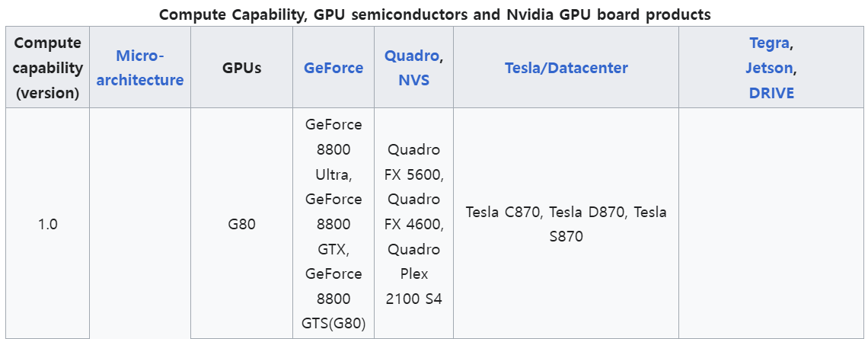
Task: Click the Tesla C870, Tesla D870 cell
Action: click(x=566, y=224)
